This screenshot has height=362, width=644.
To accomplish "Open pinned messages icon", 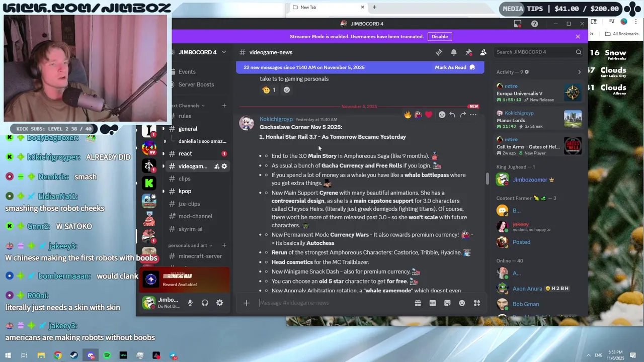I will click(469, 52).
